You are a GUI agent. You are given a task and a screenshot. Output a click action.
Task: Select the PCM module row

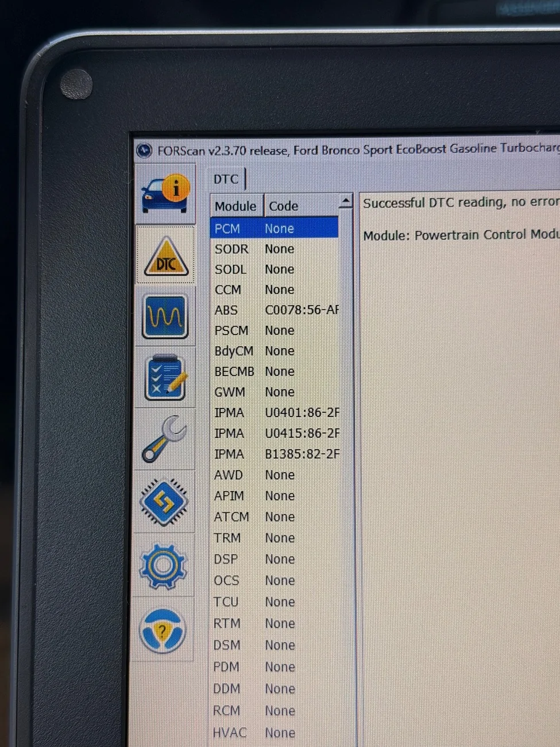coord(274,228)
